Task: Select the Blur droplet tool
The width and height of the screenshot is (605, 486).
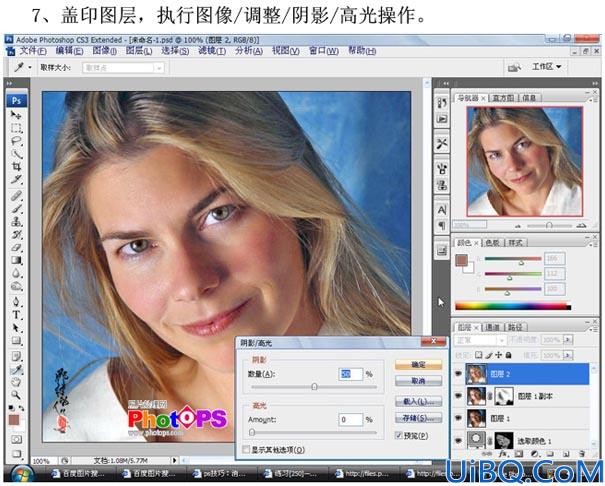Action: point(16,273)
